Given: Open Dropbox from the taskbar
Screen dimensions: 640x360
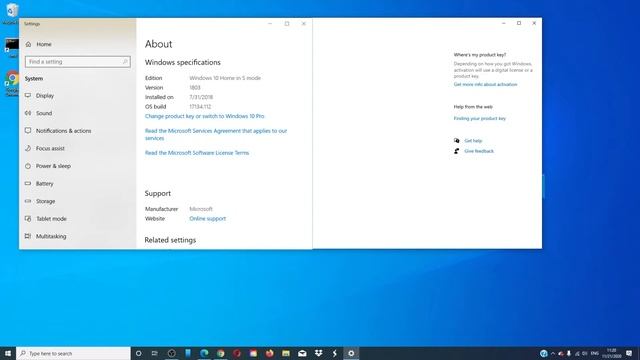Looking at the screenshot, I should pyautogui.click(x=318, y=353).
